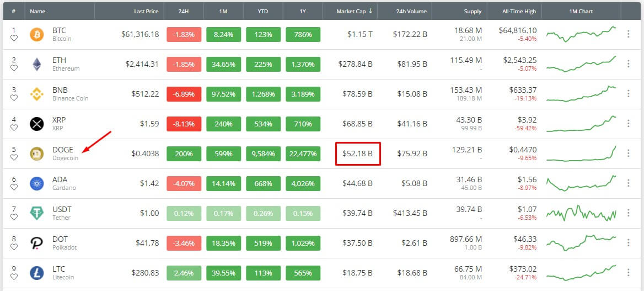Favorite BTC with the heart icon
This screenshot has height=291, width=644.
14,38
